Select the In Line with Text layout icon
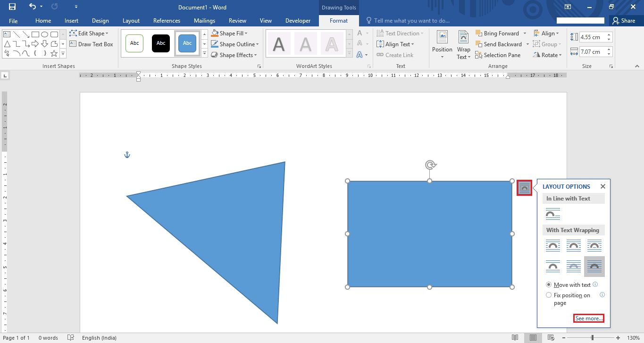Image resolution: width=644 pixels, height=343 pixels. tap(553, 214)
